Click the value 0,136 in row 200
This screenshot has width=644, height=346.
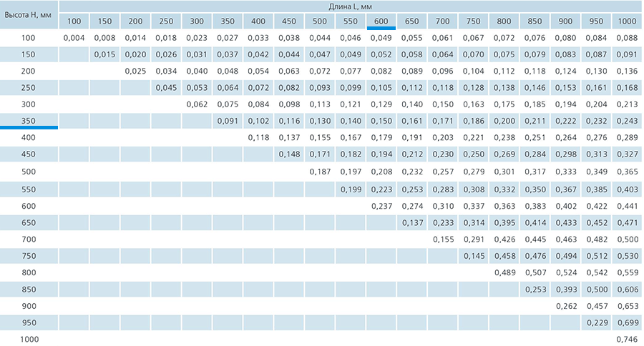(x=627, y=71)
